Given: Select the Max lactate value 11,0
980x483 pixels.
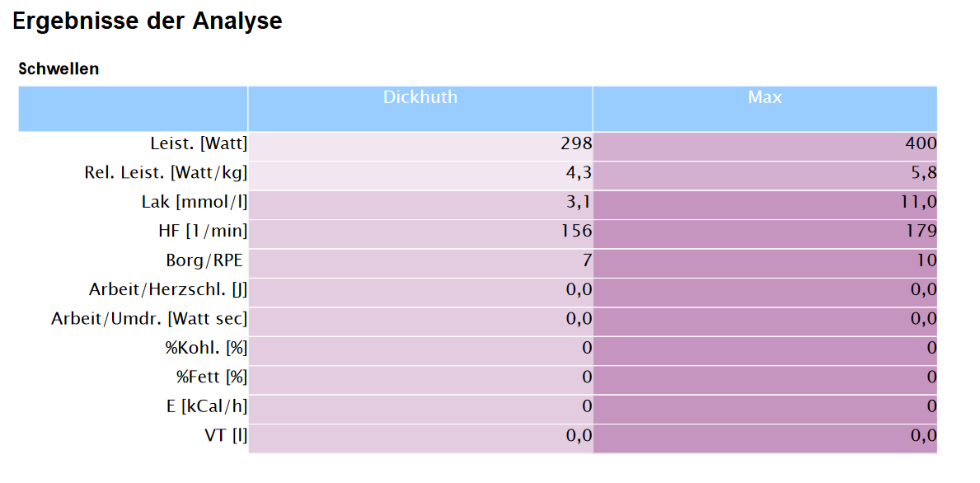Looking at the screenshot, I should tap(918, 203).
